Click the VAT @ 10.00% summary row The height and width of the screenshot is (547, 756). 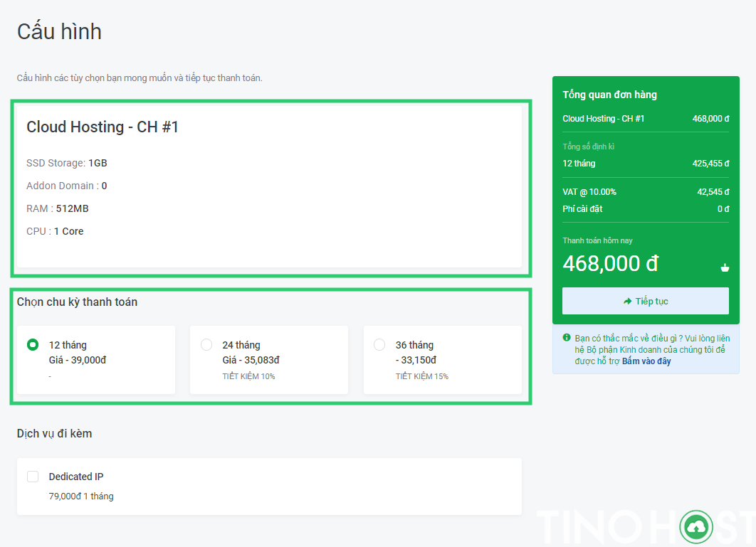click(x=646, y=192)
